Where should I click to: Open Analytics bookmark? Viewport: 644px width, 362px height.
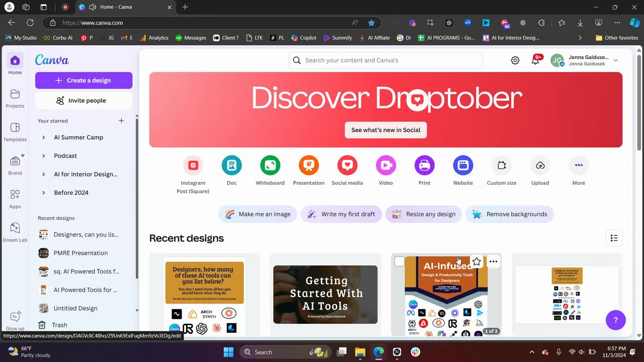point(154,38)
